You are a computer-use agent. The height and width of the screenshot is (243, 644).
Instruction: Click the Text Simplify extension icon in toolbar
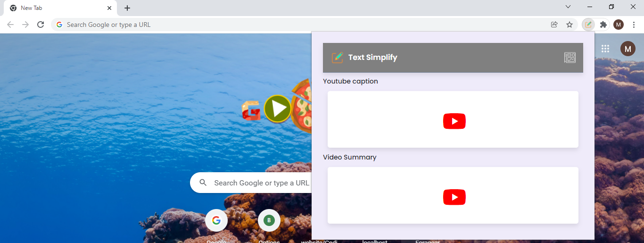pyautogui.click(x=588, y=25)
